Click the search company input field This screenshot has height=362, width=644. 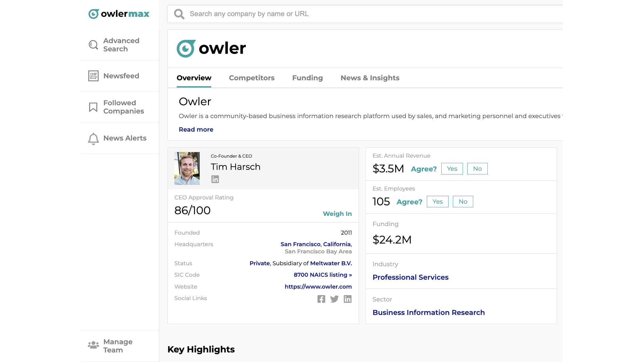coord(329,14)
